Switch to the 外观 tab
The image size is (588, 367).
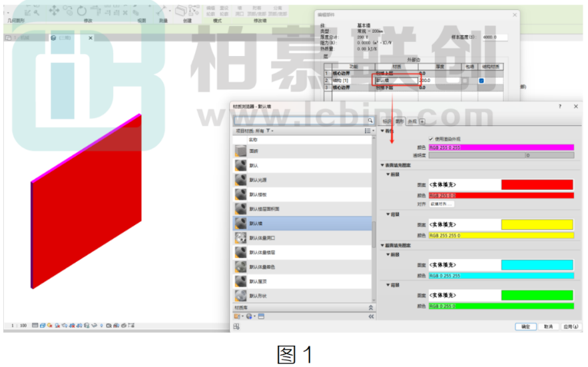tap(412, 121)
